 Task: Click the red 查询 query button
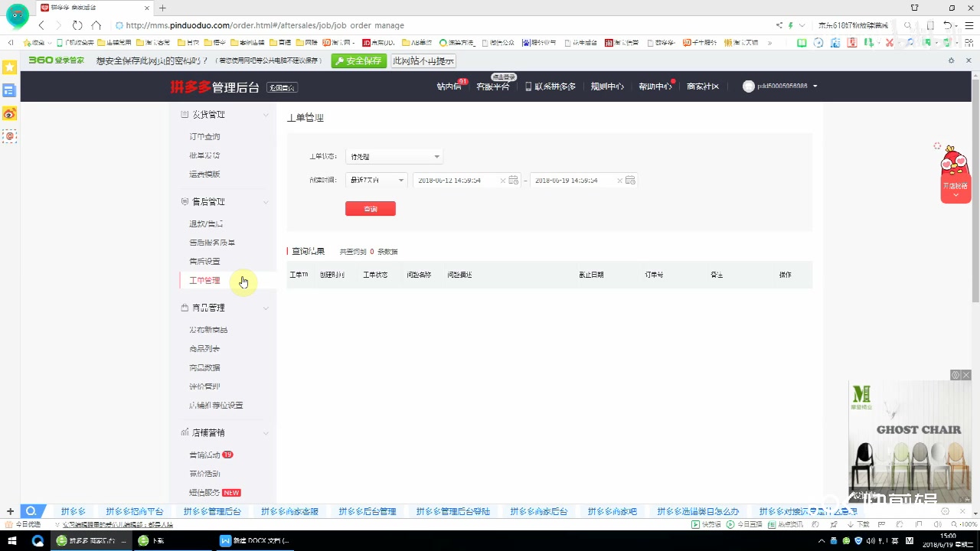371,208
